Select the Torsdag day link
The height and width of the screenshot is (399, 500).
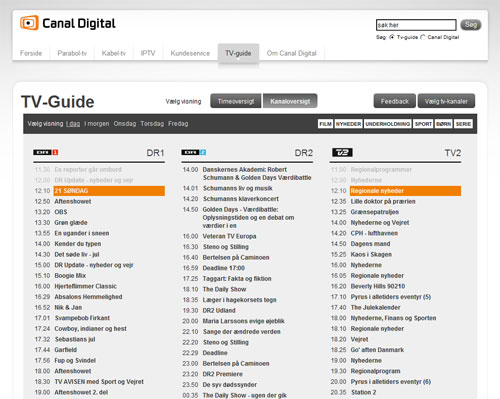[152, 124]
